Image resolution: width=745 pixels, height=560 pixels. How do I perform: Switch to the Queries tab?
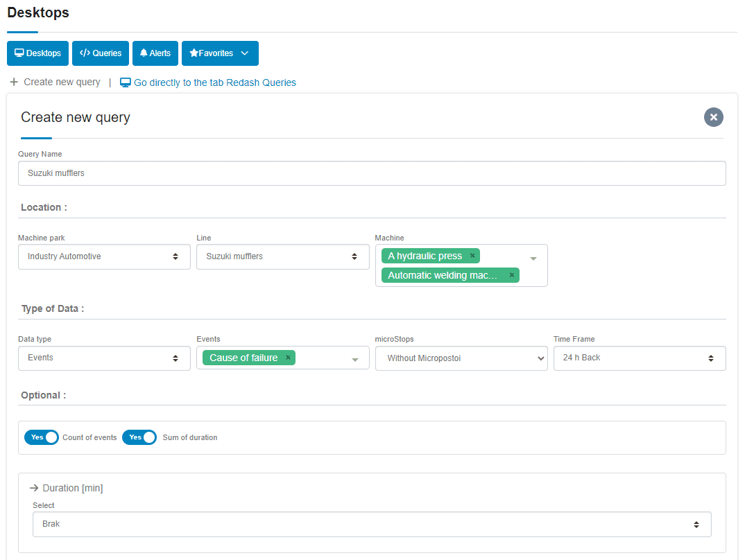(x=101, y=53)
